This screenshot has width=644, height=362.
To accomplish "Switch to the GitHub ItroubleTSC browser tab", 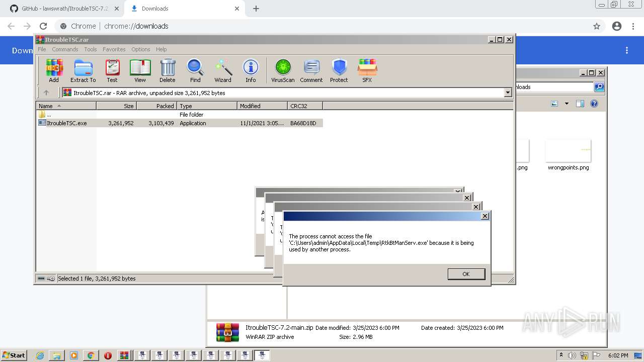I will click(x=64, y=9).
